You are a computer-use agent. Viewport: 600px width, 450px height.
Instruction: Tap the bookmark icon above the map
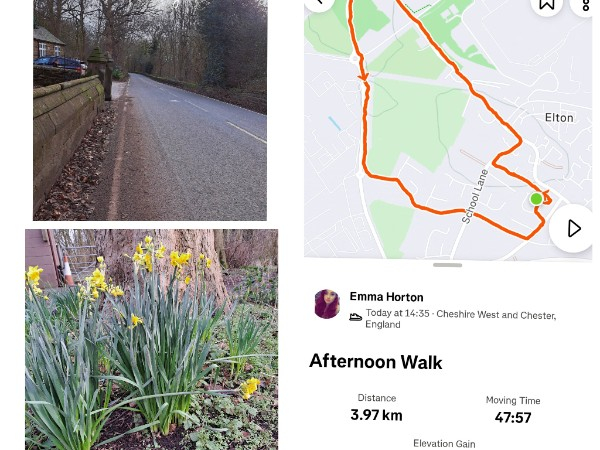click(x=546, y=5)
